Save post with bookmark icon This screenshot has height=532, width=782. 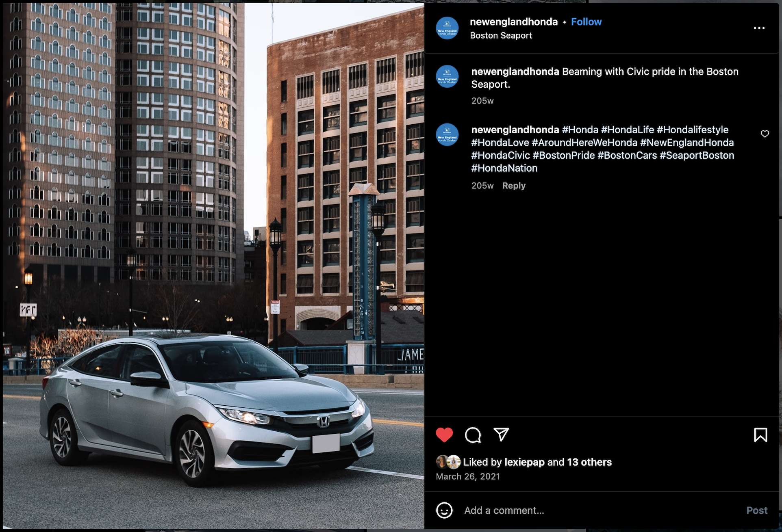[x=760, y=435]
